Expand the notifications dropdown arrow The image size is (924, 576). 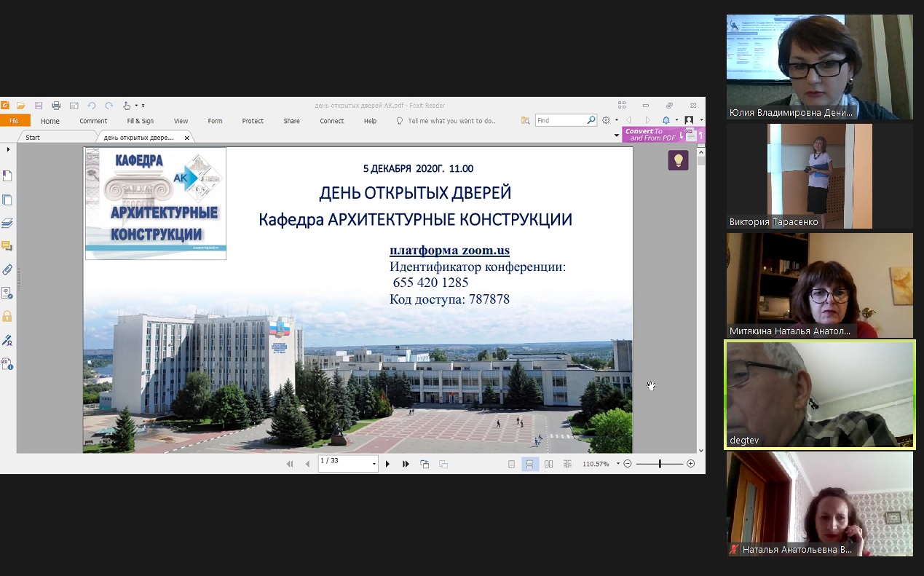point(676,120)
